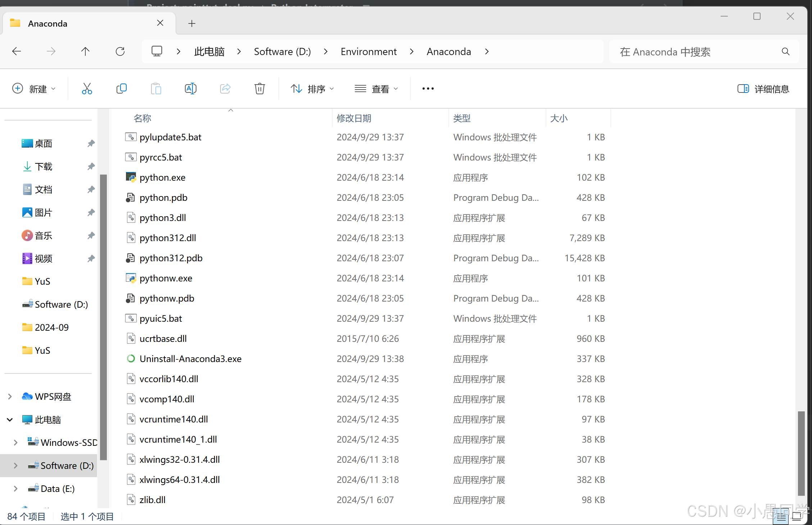
Task: Switch to details view icon in status bar
Action: (781, 516)
